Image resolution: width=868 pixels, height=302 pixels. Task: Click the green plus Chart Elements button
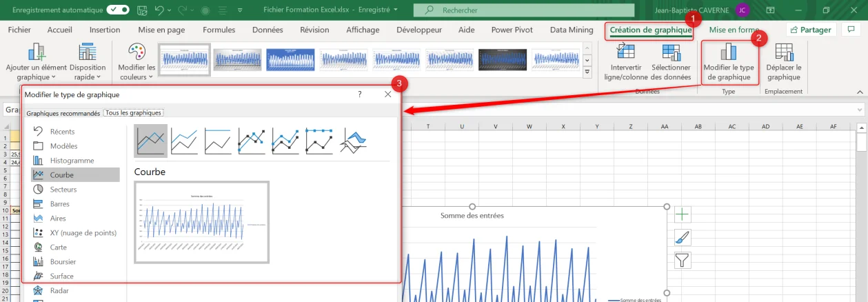click(x=682, y=214)
